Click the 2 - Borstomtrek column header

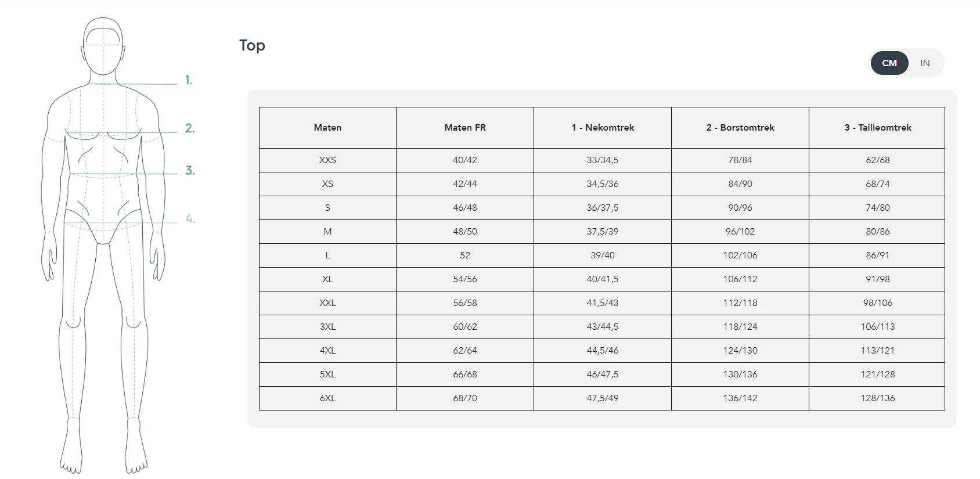click(740, 128)
